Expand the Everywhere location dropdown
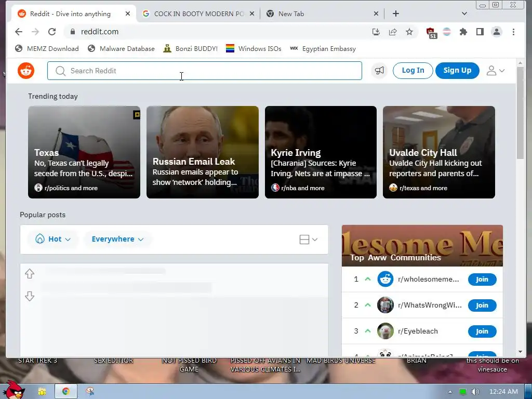Screen dimensions: 532x399 click(117, 239)
